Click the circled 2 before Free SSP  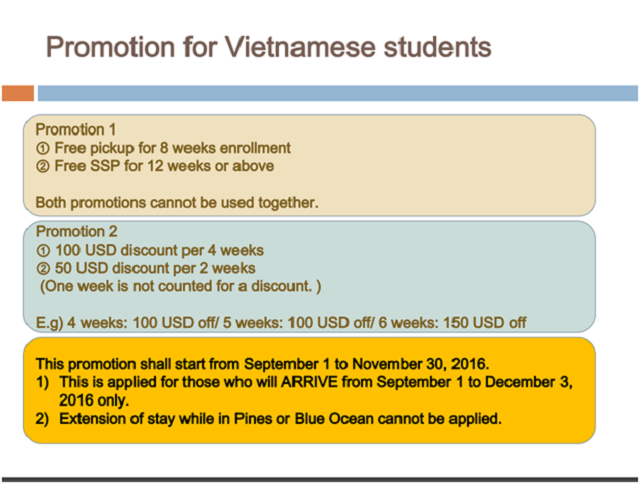pyautogui.click(x=43, y=166)
